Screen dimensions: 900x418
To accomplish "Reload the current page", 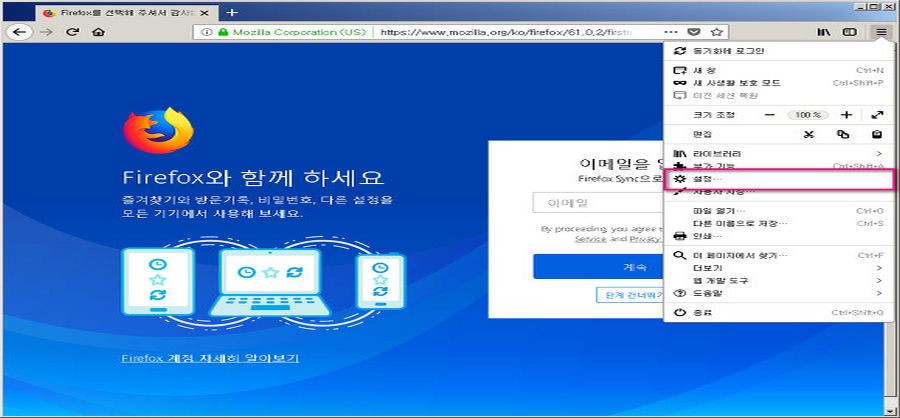I will tap(72, 32).
